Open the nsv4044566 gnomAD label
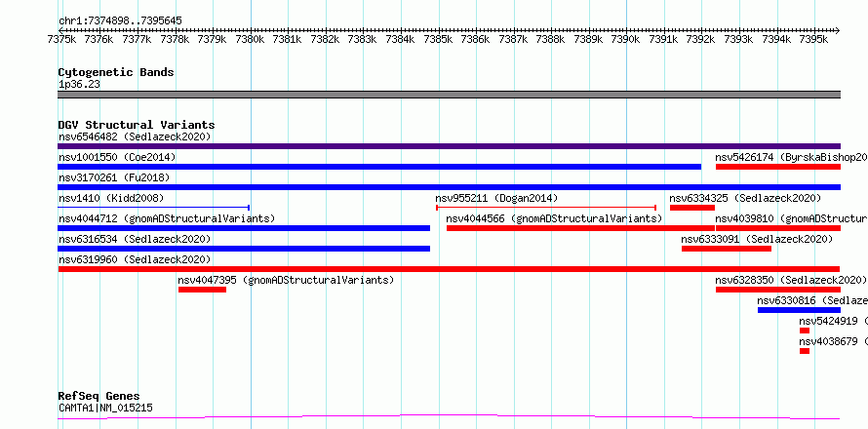This screenshot has height=429, width=868. [x=554, y=218]
